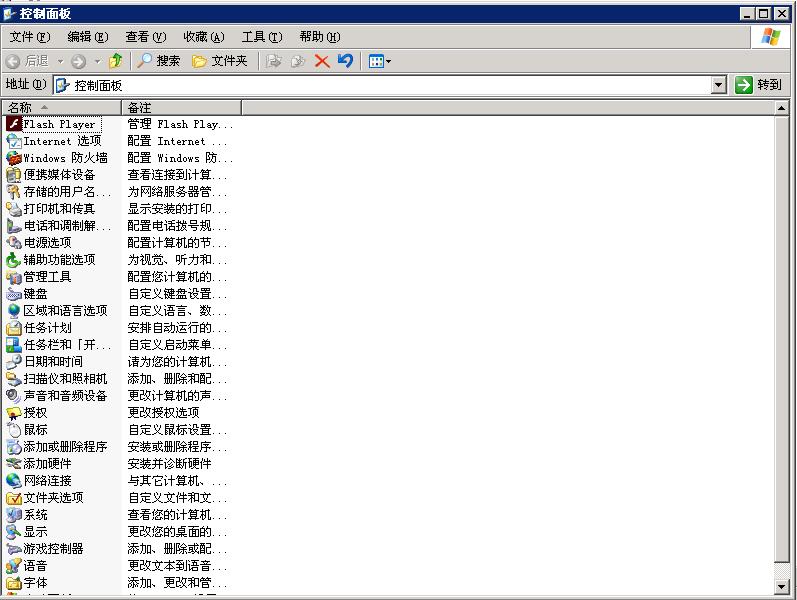Select the 辅助功能选项 icon
The width and height of the screenshot is (797, 600).
point(14,260)
